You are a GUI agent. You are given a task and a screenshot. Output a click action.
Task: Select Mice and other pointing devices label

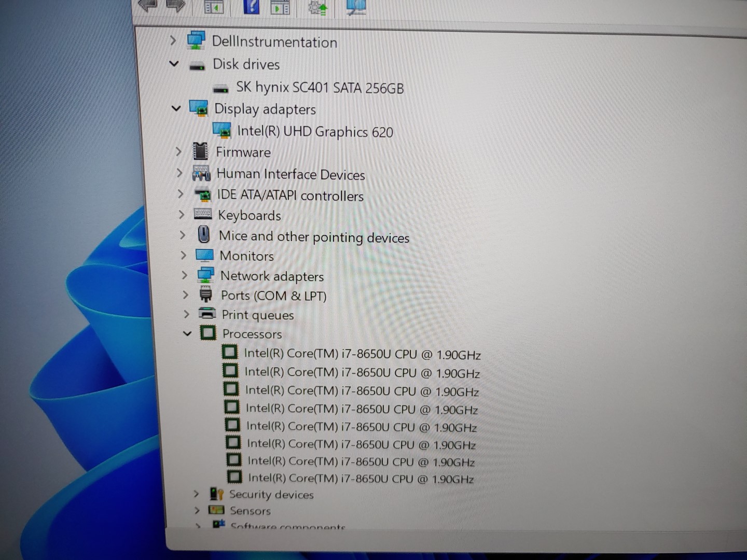click(x=314, y=236)
